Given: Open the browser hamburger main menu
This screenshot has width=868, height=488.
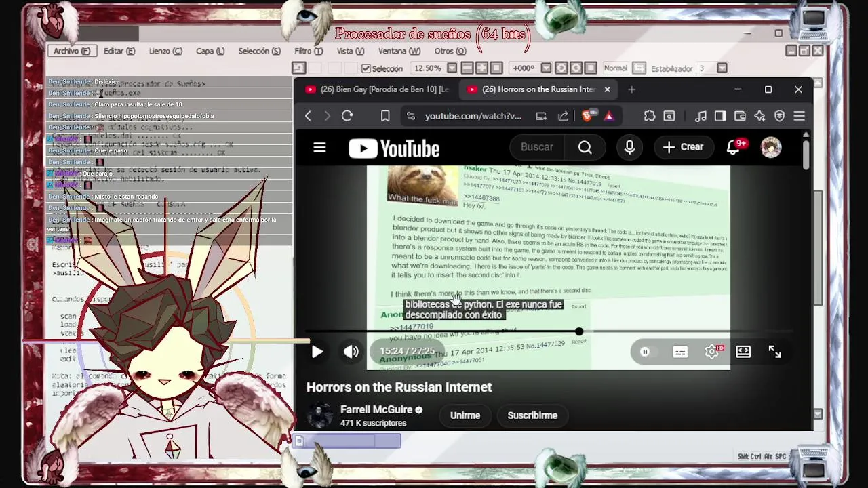Looking at the screenshot, I should point(799,116).
